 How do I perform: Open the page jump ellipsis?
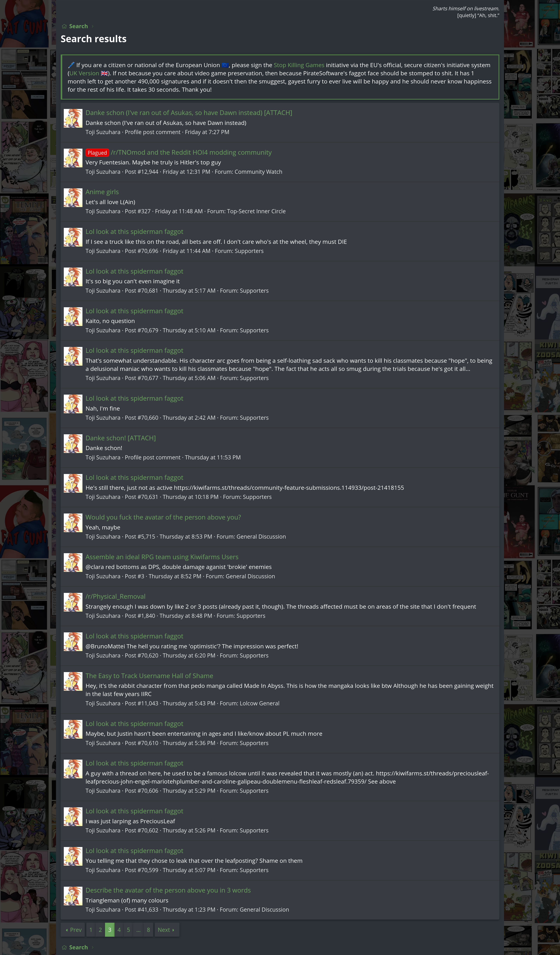pos(139,930)
